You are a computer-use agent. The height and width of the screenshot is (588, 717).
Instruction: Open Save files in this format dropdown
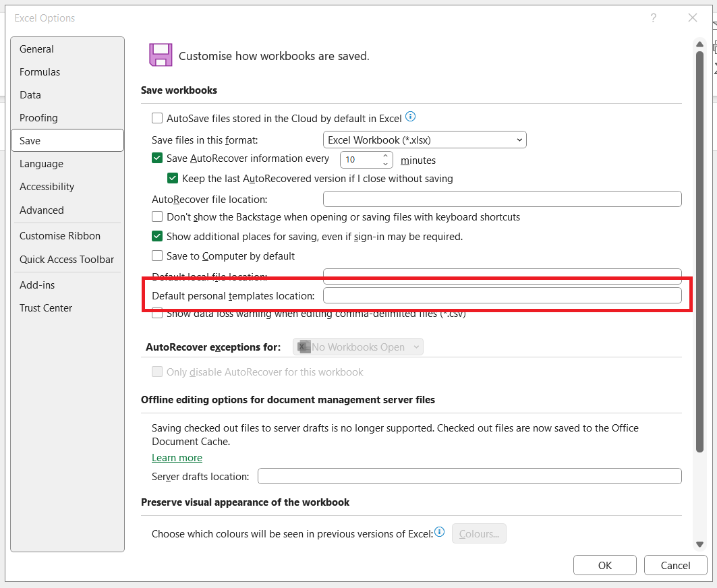(x=425, y=140)
